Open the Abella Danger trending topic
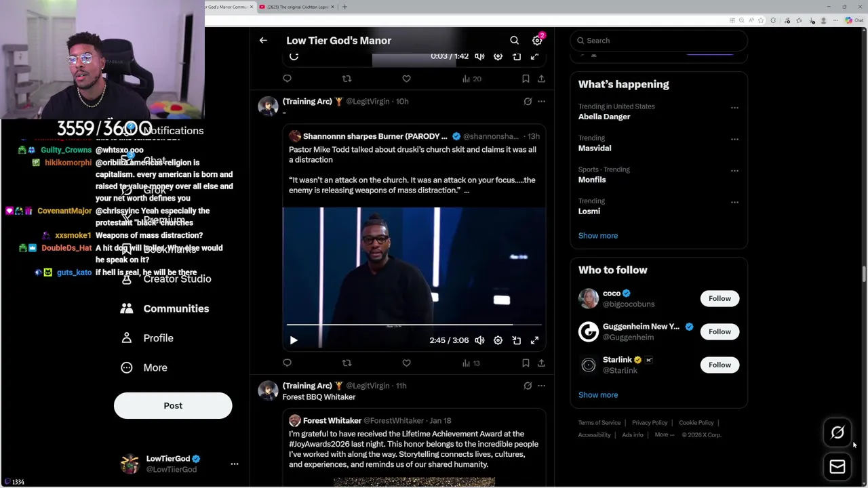868x488 pixels. 604,117
